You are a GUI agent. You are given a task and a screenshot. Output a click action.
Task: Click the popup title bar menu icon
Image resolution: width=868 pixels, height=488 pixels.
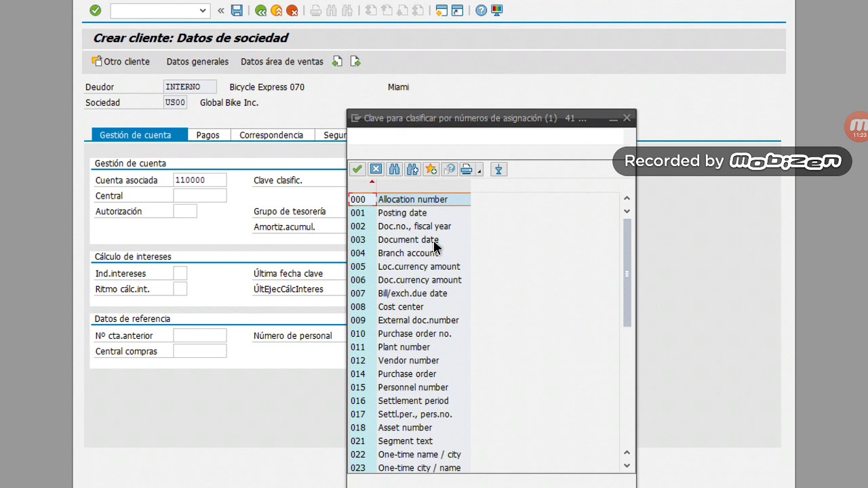click(x=356, y=118)
